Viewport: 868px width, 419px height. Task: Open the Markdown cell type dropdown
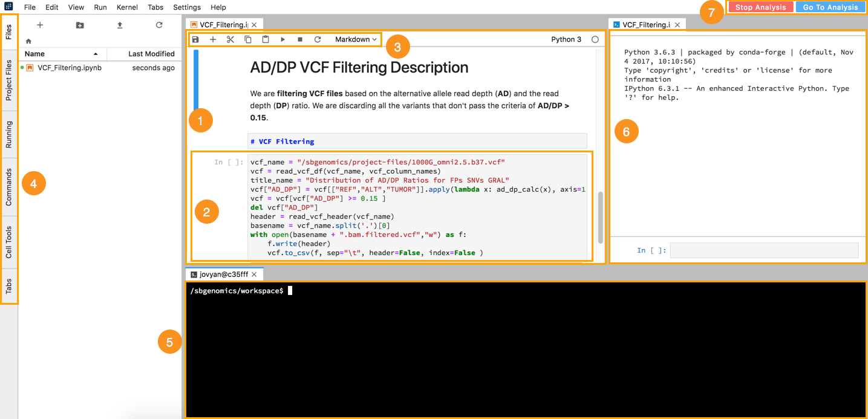point(354,39)
